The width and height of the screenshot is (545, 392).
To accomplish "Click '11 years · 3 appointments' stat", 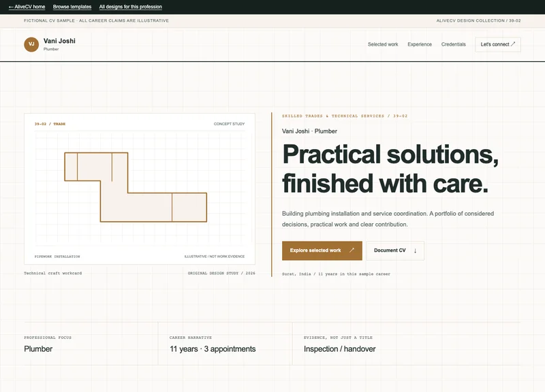I will click(x=213, y=348).
